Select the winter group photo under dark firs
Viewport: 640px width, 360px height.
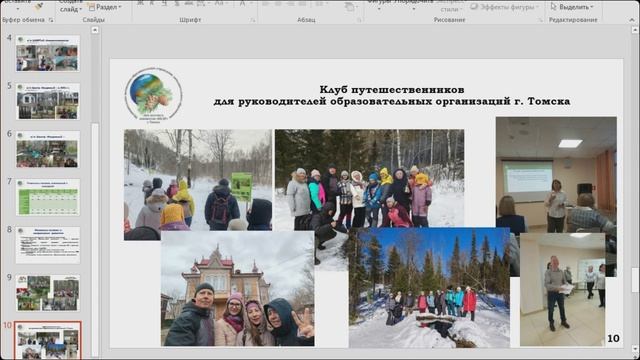369,178
